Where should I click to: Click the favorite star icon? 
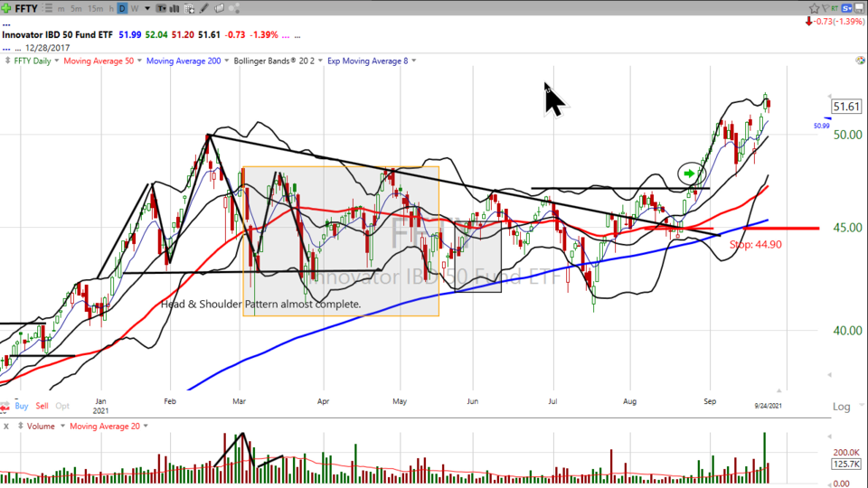[x=814, y=8]
